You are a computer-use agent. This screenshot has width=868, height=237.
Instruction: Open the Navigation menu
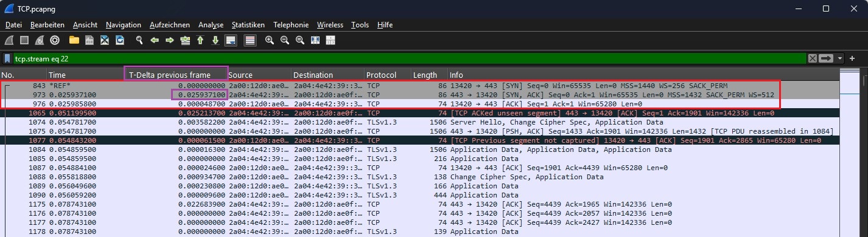coord(124,25)
